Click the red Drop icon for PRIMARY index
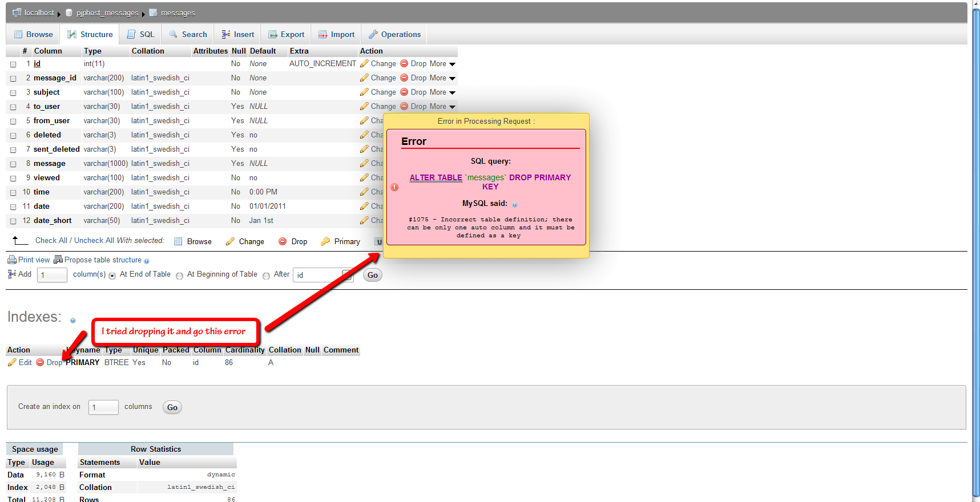 point(40,362)
